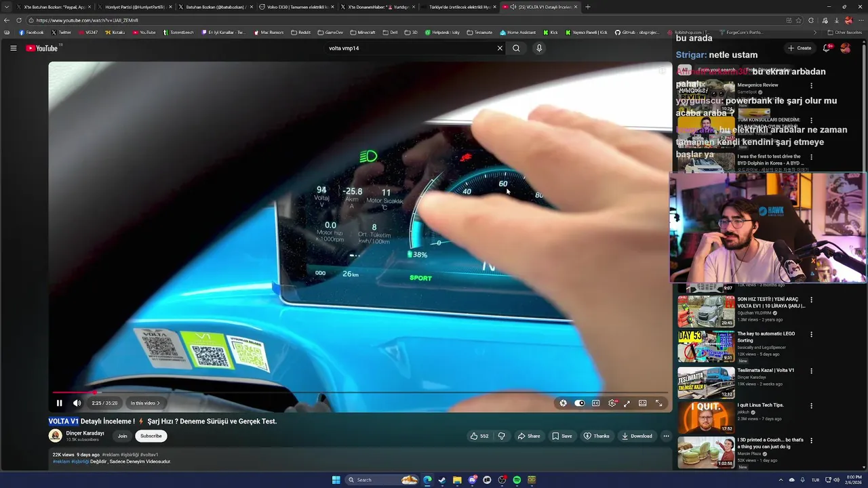Open the YouTube hamburger guide menu
The image size is (868, 488).
13,48
